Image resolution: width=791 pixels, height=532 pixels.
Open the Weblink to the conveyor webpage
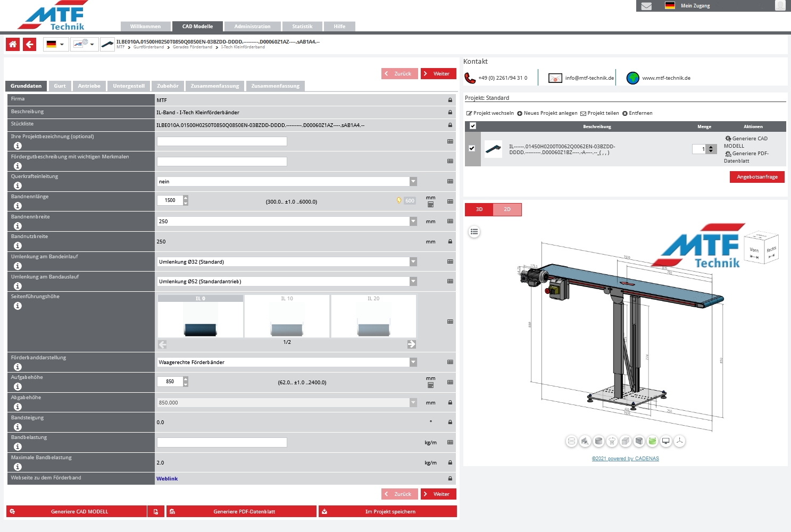tap(167, 479)
